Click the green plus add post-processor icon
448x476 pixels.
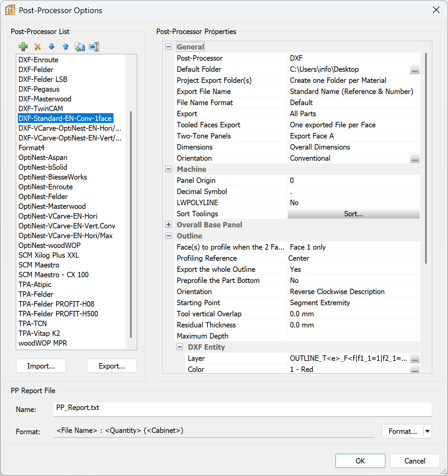click(23, 47)
